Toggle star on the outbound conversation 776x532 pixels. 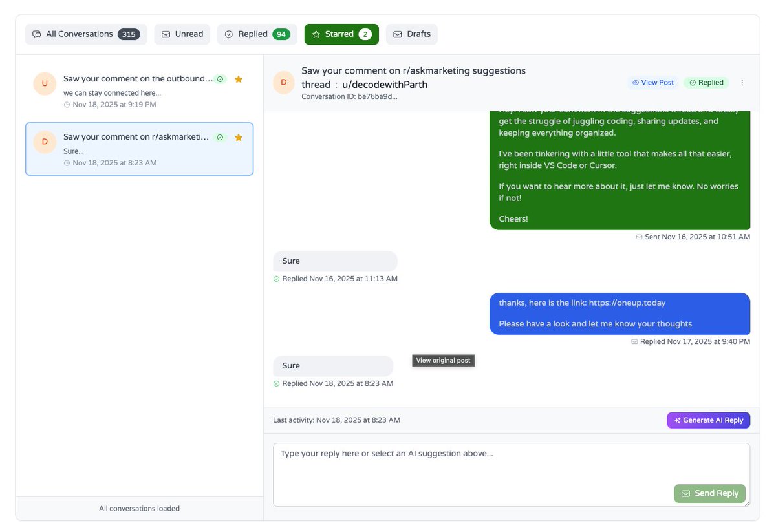239,79
